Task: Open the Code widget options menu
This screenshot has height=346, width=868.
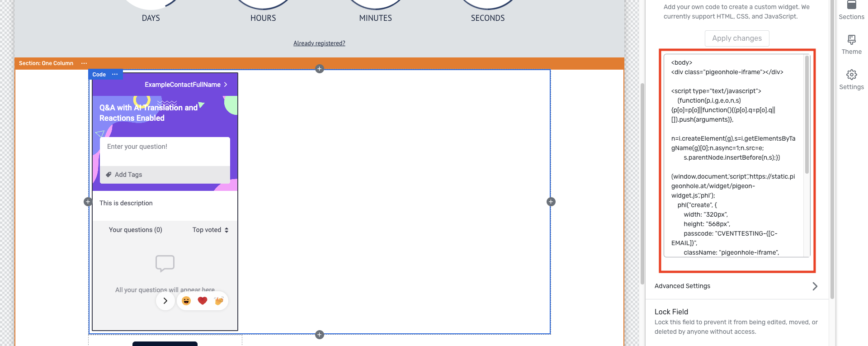Action: pos(115,74)
